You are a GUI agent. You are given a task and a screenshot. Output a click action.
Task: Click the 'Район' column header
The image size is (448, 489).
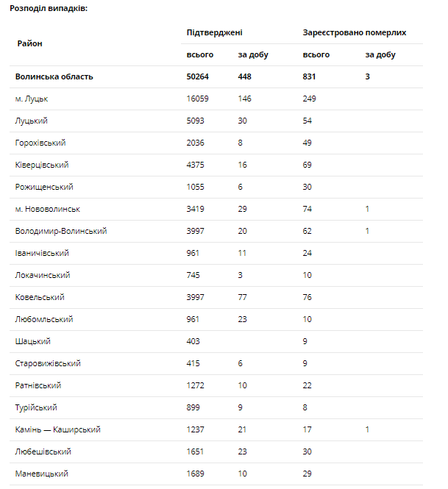tap(29, 43)
